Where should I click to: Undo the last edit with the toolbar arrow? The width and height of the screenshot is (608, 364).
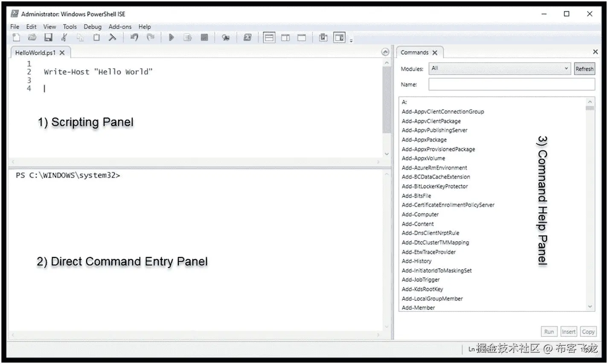tap(134, 38)
